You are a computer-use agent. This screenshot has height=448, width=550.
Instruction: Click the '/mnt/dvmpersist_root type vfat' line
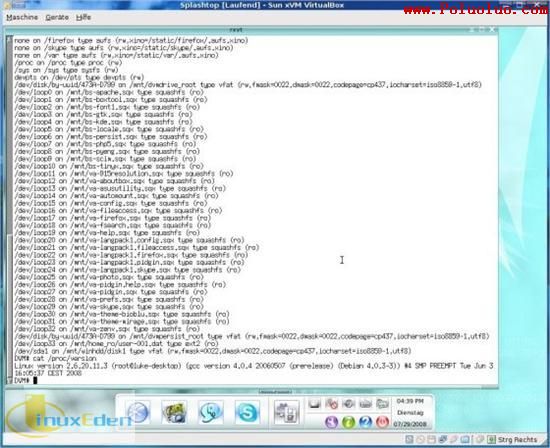pos(251,336)
